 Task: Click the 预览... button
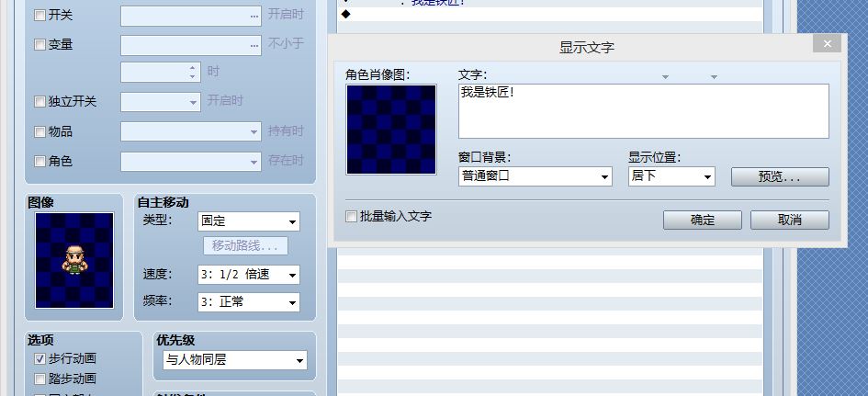click(780, 176)
